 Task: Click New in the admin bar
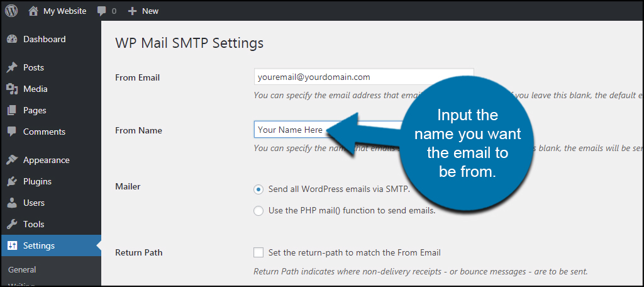point(150,11)
